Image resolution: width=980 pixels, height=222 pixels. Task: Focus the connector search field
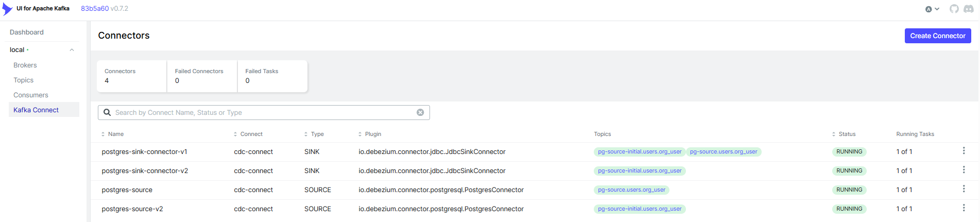pos(264,112)
